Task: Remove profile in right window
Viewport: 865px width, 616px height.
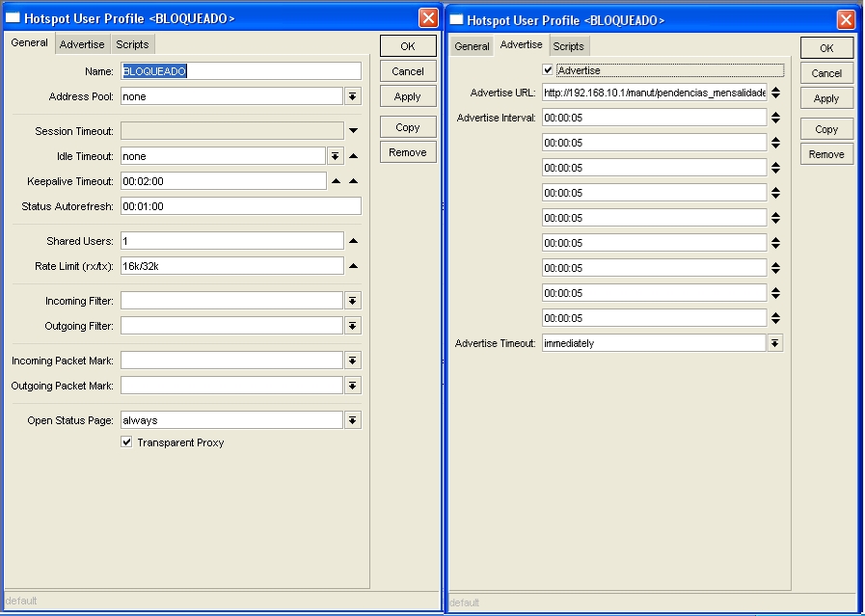Action: coord(826,154)
